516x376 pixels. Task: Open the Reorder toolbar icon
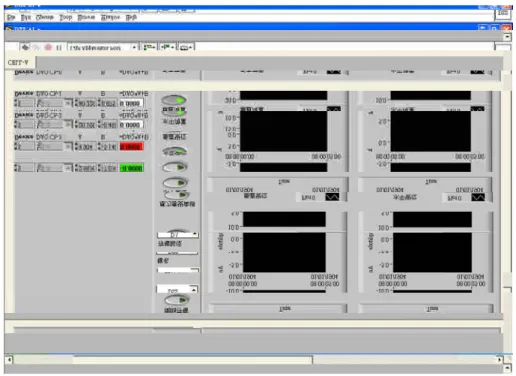pyautogui.click(x=186, y=48)
